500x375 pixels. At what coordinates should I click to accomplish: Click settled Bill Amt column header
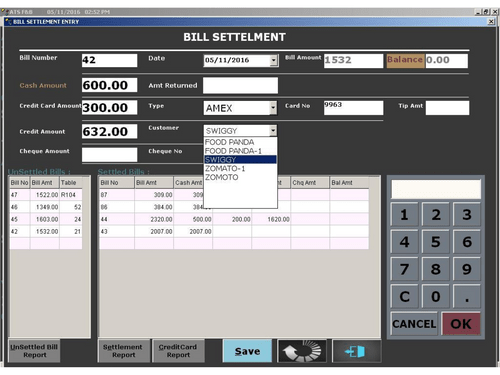[154, 183]
